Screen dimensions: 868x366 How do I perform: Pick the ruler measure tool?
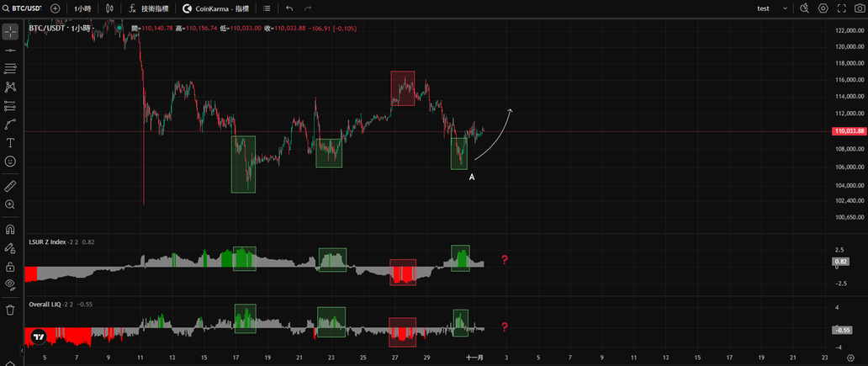(x=10, y=185)
